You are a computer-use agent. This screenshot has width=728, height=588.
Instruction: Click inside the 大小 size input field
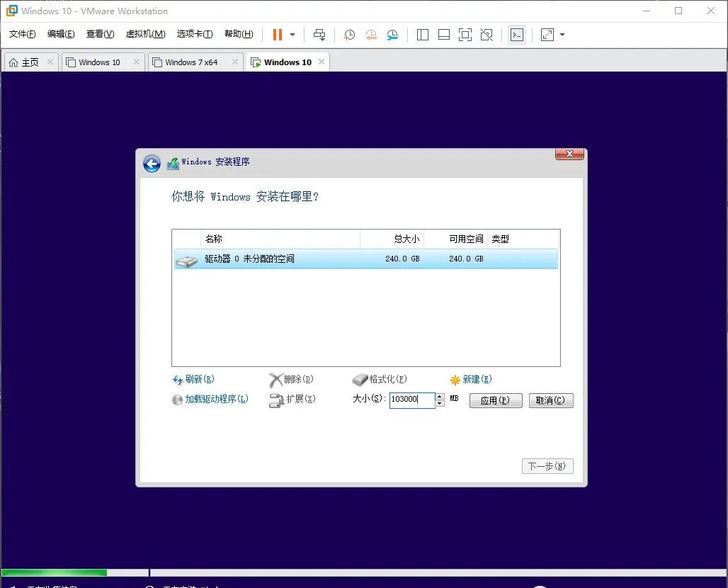(x=411, y=400)
